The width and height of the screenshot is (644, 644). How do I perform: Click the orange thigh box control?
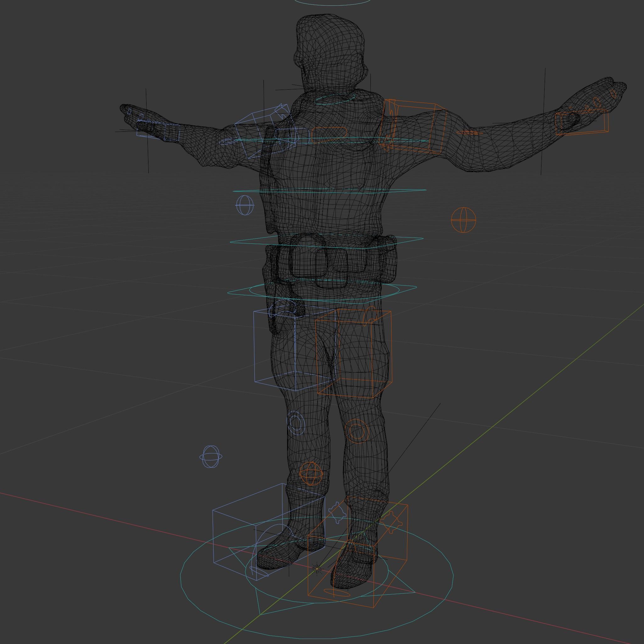pos(354,354)
